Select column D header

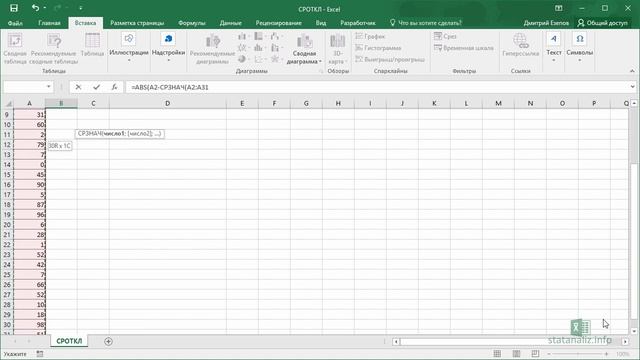coord(167,104)
